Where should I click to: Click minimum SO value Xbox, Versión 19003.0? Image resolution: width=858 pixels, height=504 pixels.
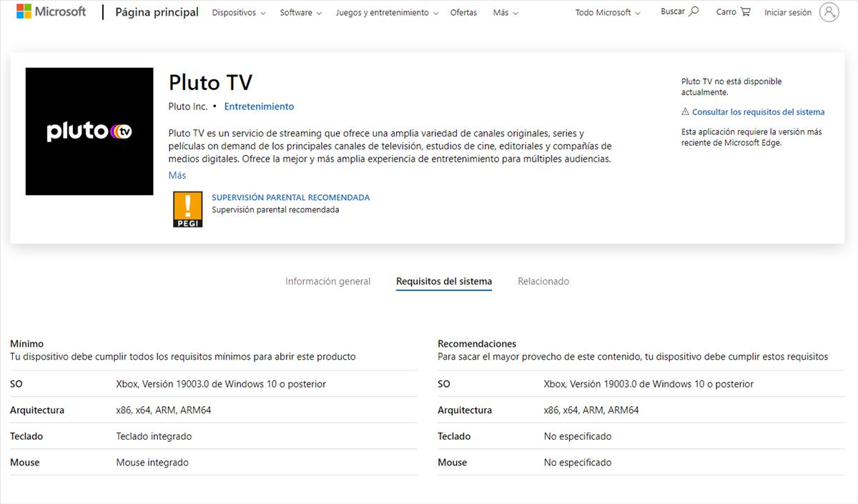(x=221, y=384)
